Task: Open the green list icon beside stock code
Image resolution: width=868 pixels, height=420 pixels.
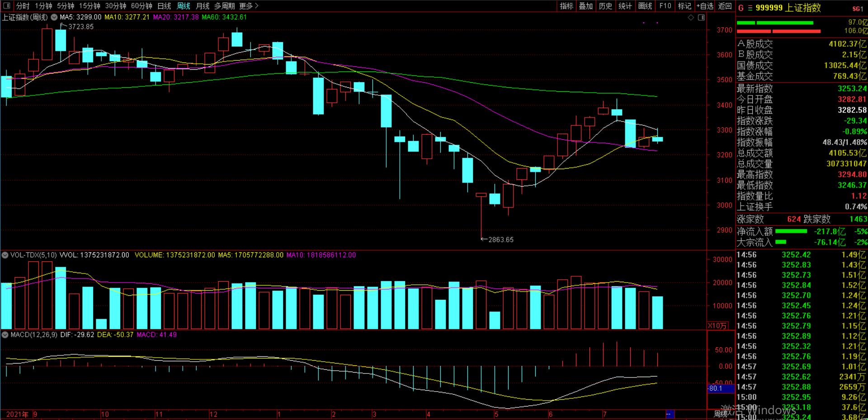Action: tap(750, 8)
